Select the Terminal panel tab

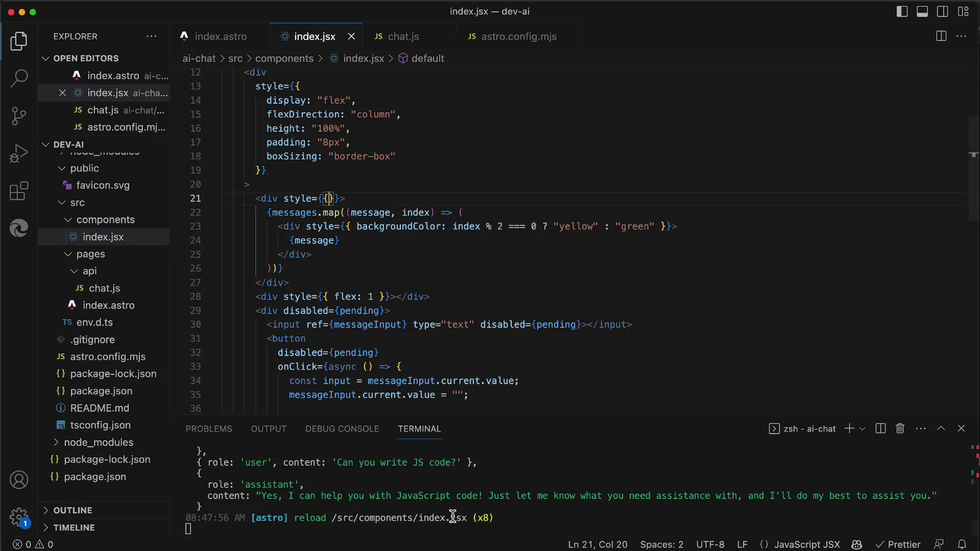coord(419,428)
